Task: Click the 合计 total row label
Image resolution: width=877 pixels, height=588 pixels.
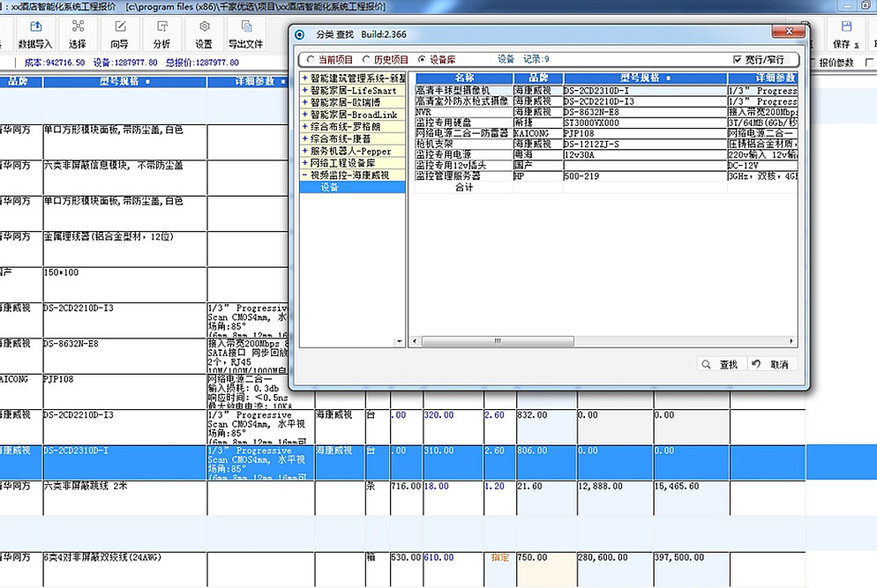Action: [464, 187]
